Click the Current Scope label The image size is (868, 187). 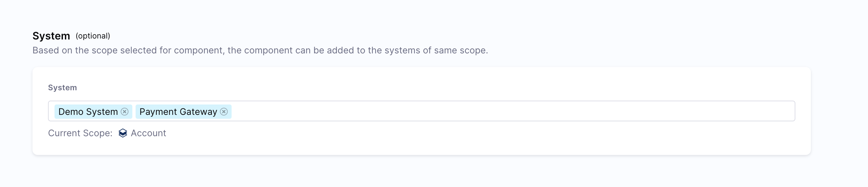click(x=80, y=133)
